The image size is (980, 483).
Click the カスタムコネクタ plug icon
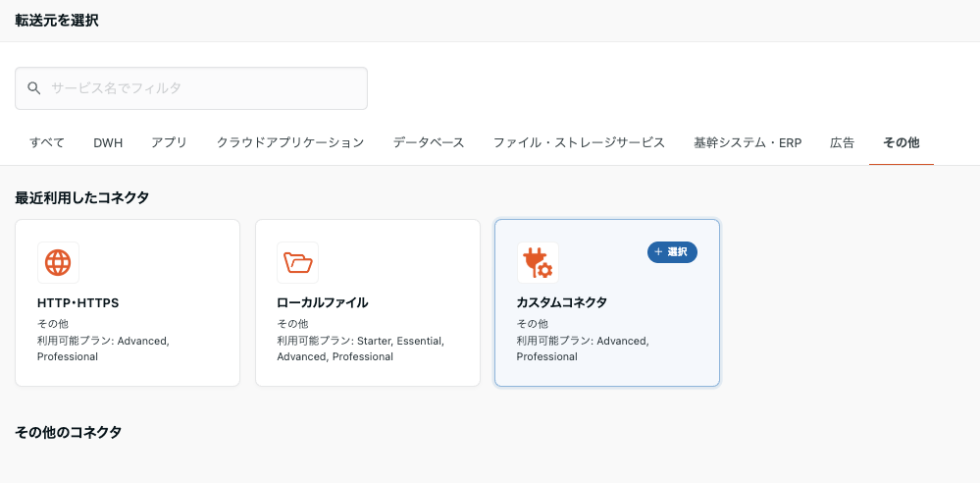[x=538, y=262]
